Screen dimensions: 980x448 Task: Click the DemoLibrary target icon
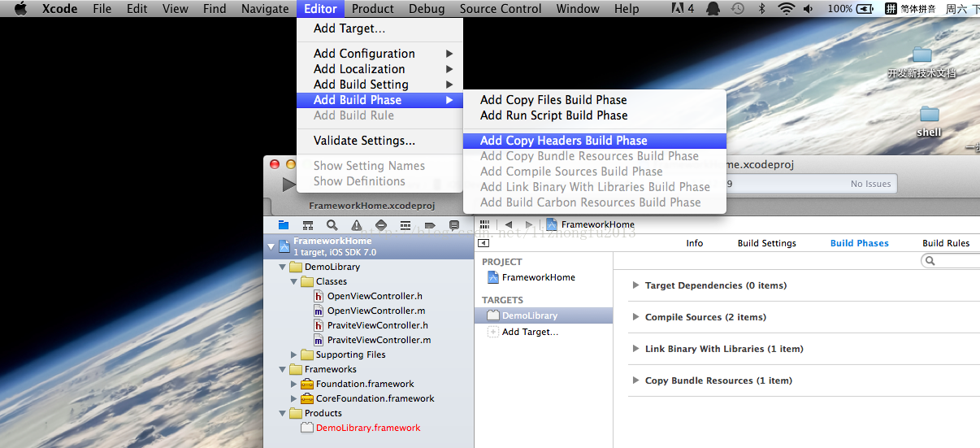point(492,315)
